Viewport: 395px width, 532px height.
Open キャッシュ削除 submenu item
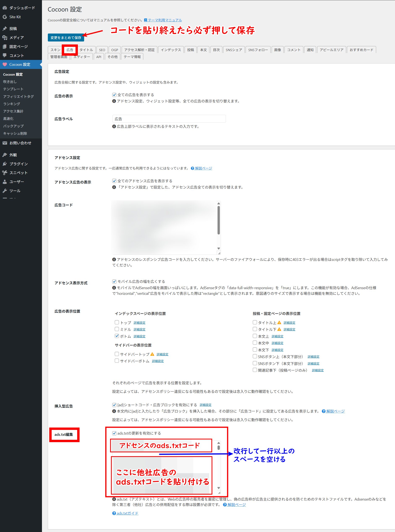pos(15,133)
